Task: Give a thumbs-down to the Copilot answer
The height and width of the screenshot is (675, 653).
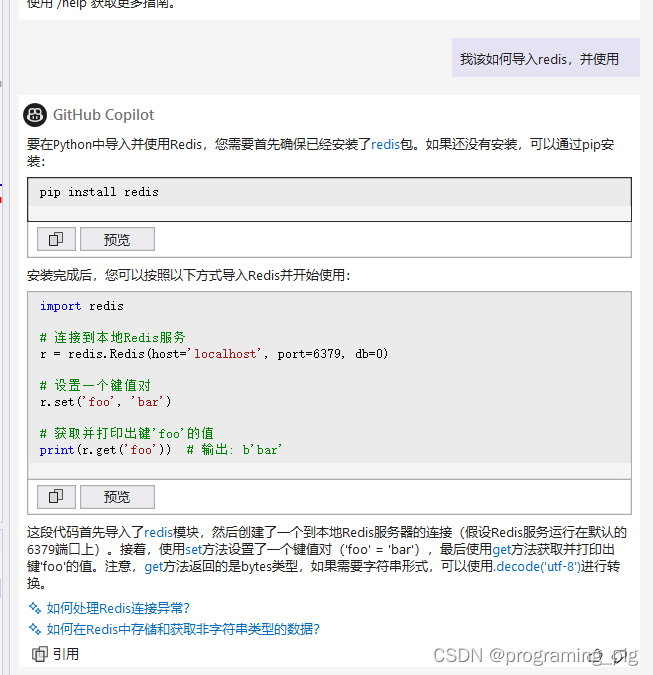Action: pos(620,656)
